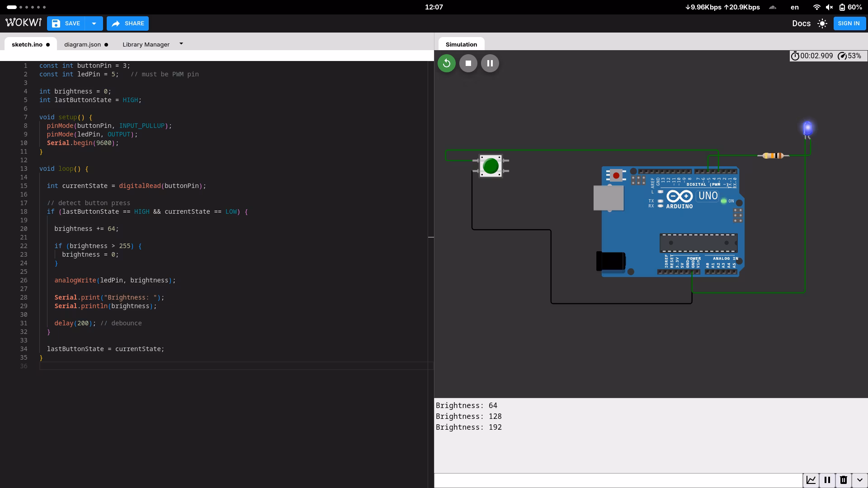Restart the simulation
868x488 pixels.
447,63
